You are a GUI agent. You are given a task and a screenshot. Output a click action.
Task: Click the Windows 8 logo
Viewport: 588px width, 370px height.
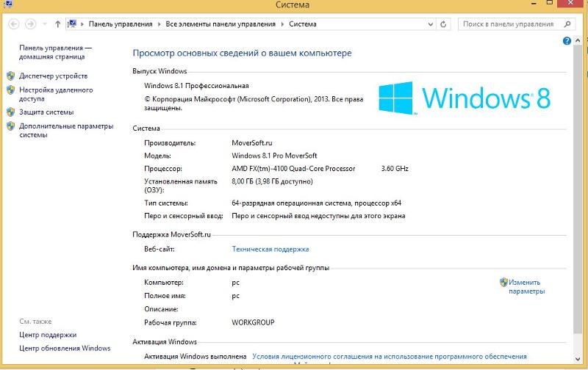click(x=465, y=98)
